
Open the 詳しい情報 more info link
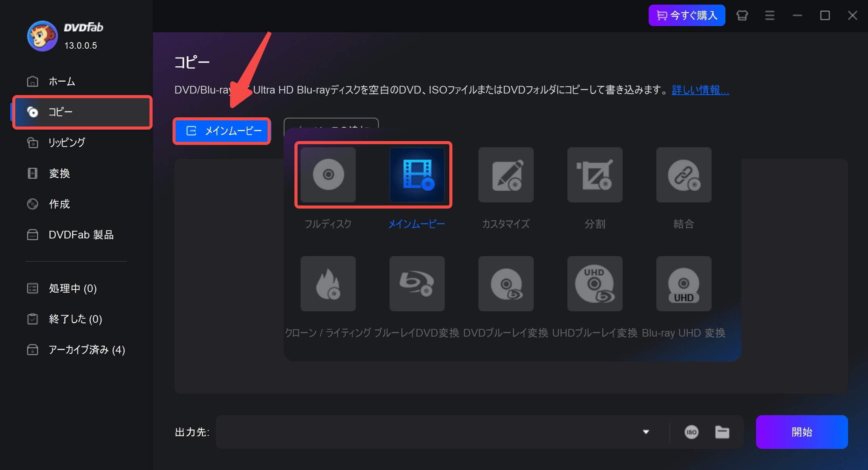(x=700, y=90)
